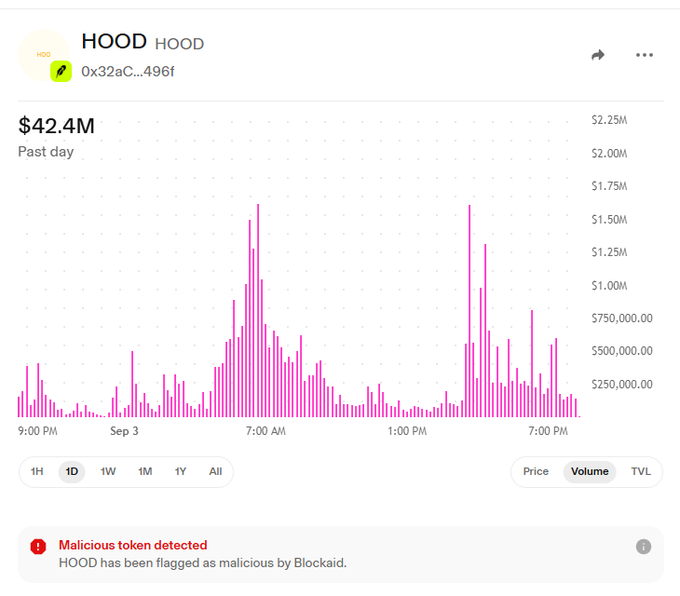The width and height of the screenshot is (680, 596).
Task: Click the 'Past day' label
Action: tap(46, 152)
